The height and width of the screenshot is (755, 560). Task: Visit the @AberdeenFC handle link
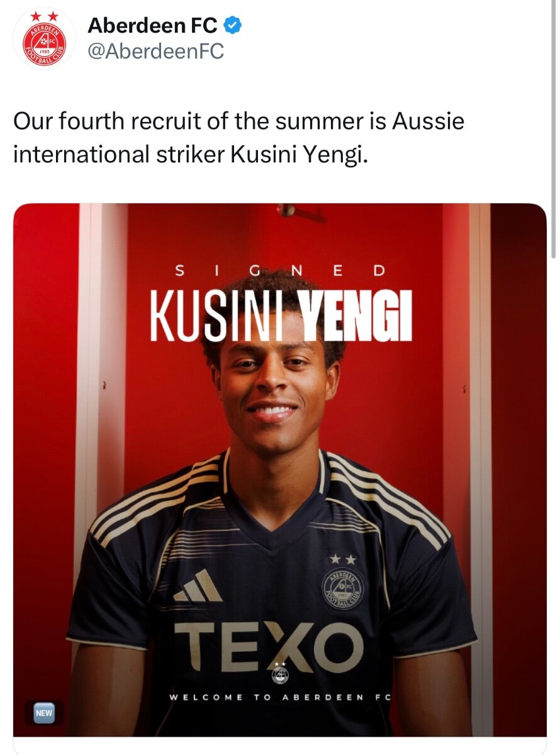(155, 52)
